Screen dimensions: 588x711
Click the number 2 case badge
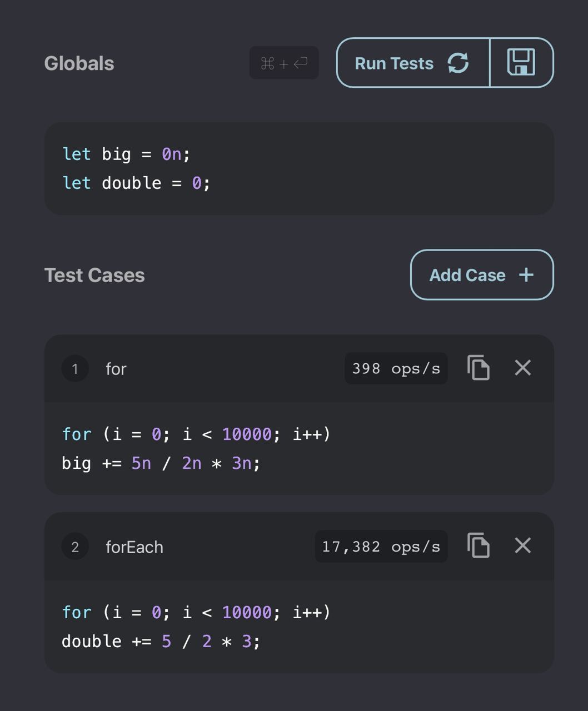click(75, 547)
